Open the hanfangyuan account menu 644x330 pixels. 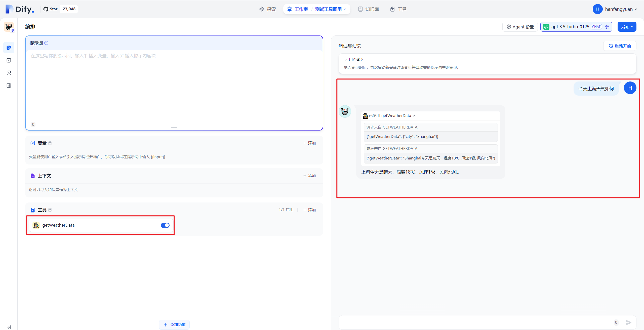[x=615, y=9]
